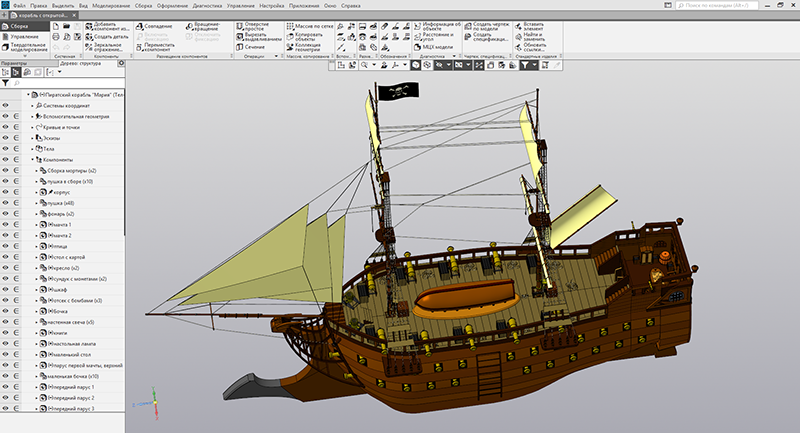Collapse the Компоненты tree node

[33, 160]
